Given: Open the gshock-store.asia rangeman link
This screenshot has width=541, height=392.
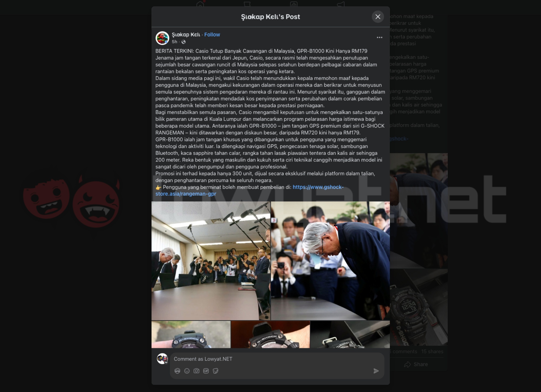Looking at the screenshot, I should [249, 190].
